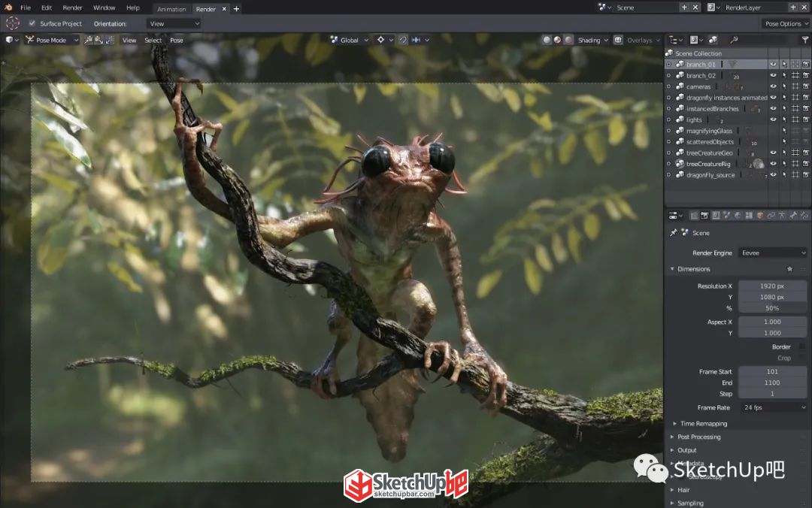Click the Frame Start 101 field
Screen dimensions: 812x508
pyautogui.click(x=772, y=371)
